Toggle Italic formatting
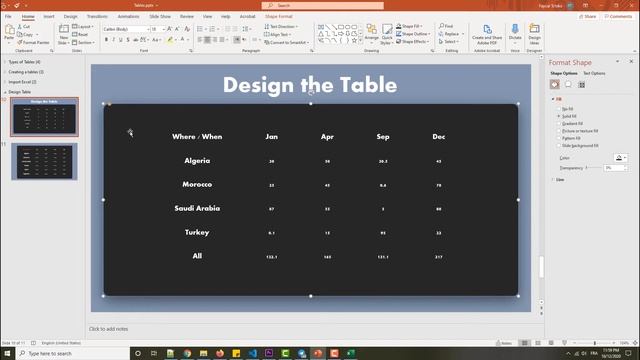The height and width of the screenshot is (360, 640). click(113, 40)
